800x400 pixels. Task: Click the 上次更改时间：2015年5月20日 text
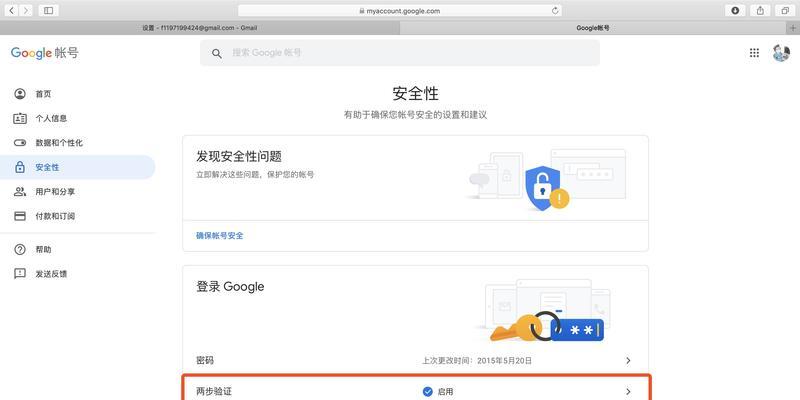pyautogui.click(x=477, y=361)
